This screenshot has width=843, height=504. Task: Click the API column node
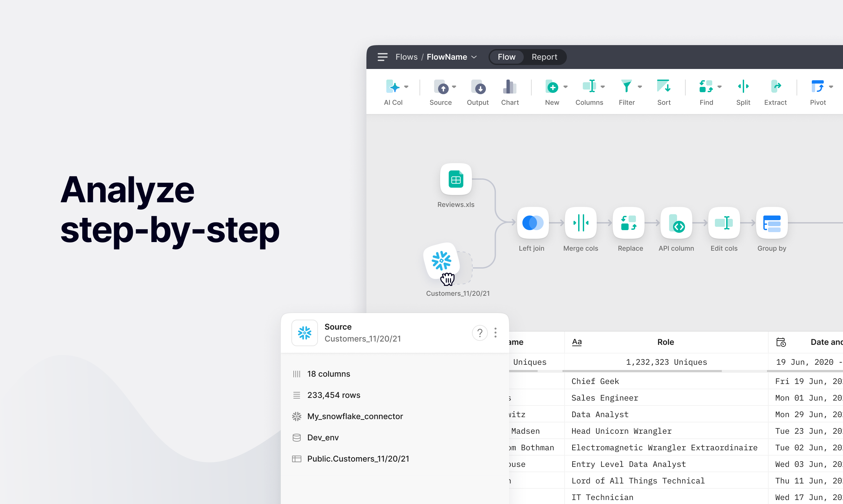tap(676, 223)
